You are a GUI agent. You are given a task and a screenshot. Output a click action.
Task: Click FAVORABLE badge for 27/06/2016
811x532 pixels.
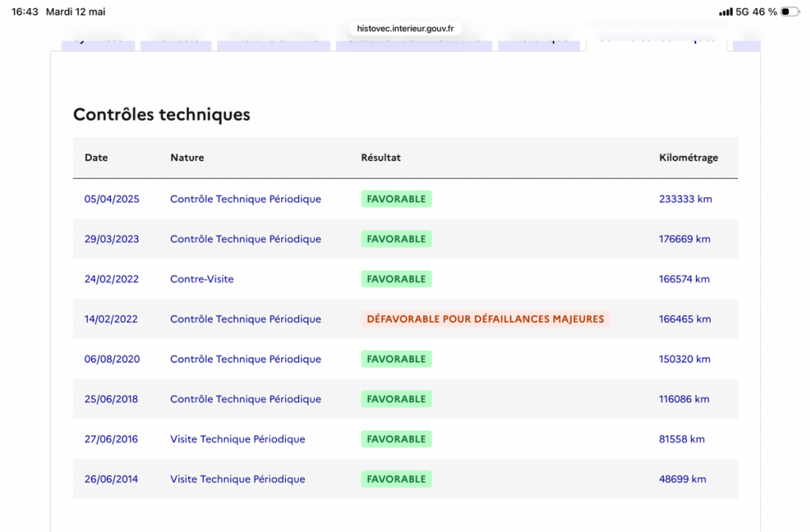(396, 439)
